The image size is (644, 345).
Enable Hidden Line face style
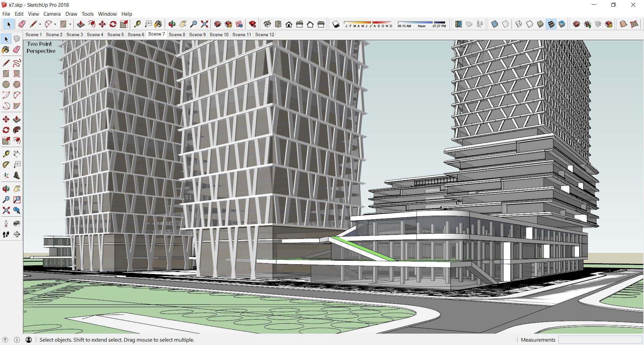[x=530, y=24]
